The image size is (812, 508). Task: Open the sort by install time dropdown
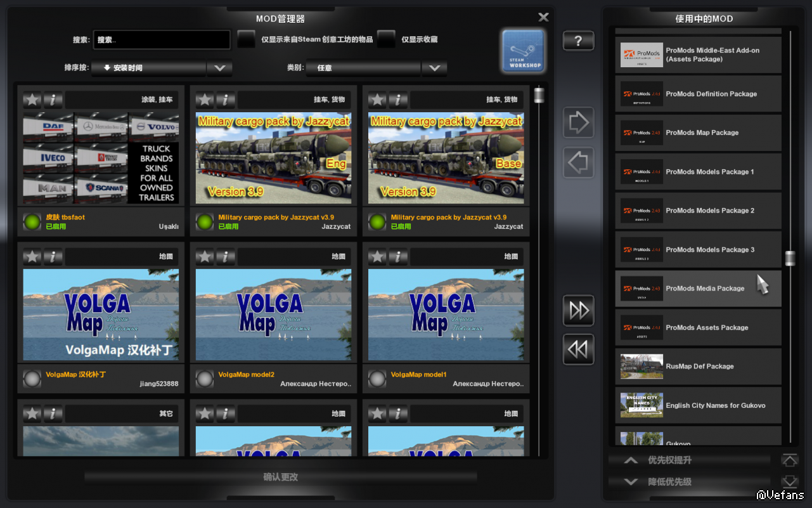coord(161,68)
